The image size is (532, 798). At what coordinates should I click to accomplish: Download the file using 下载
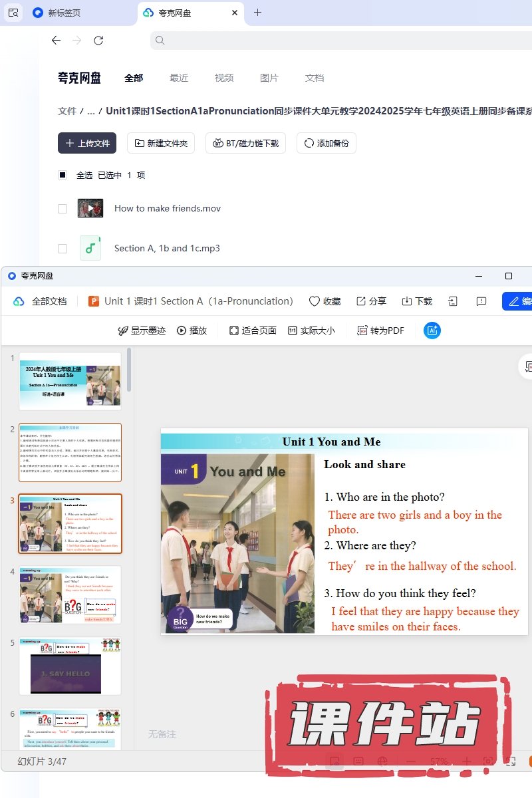[417, 301]
